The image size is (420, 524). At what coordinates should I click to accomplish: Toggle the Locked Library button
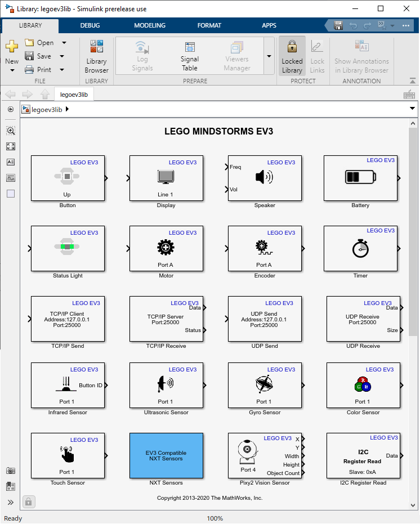(292, 56)
